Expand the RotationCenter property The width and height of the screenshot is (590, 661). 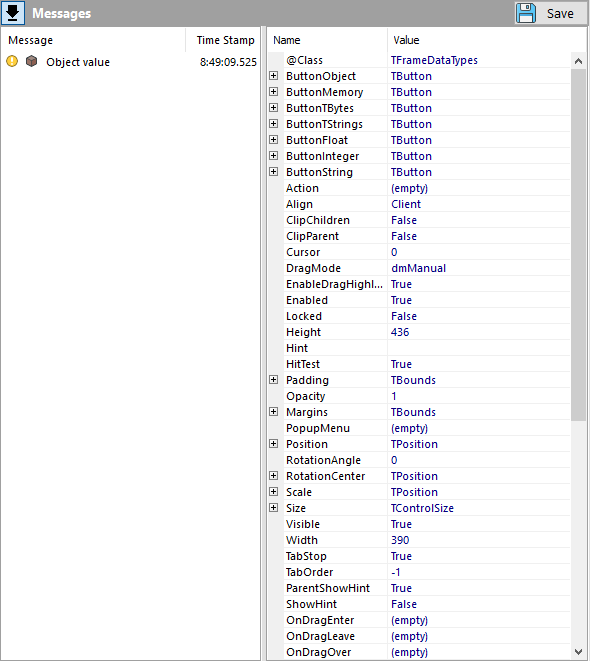(274, 476)
